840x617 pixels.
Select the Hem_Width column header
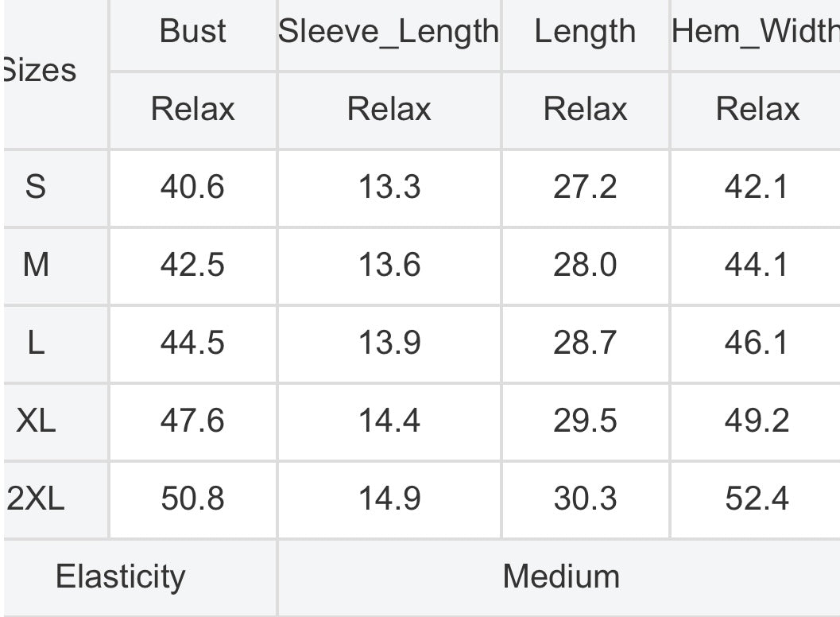coord(755,32)
